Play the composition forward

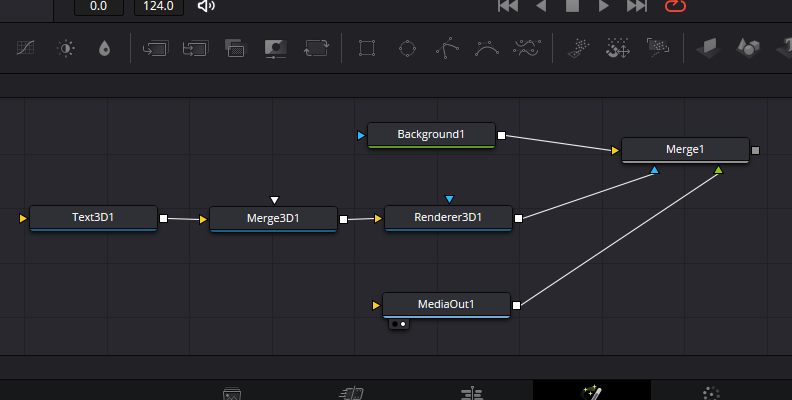[x=603, y=6]
